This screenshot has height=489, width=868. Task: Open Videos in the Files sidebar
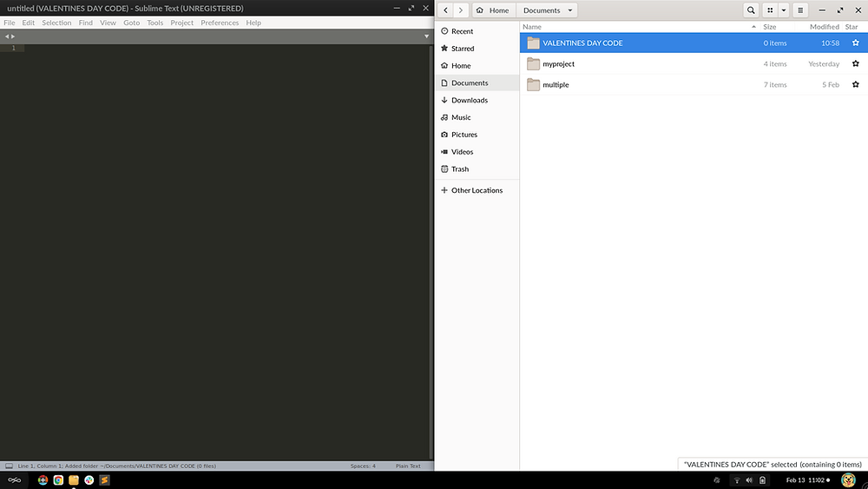[x=477, y=151]
